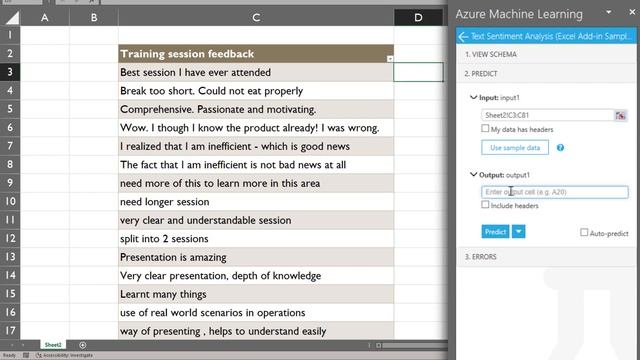This screenshot has width=640, height=360.
Task: Select row 10 header
Action: [10, 202]
